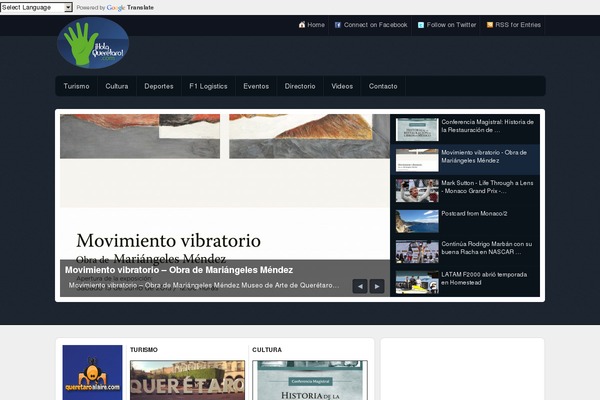This screenshot has width=600, height=400.
Task: Open the TURISMO section heading
Action: [x=144, y=350]
